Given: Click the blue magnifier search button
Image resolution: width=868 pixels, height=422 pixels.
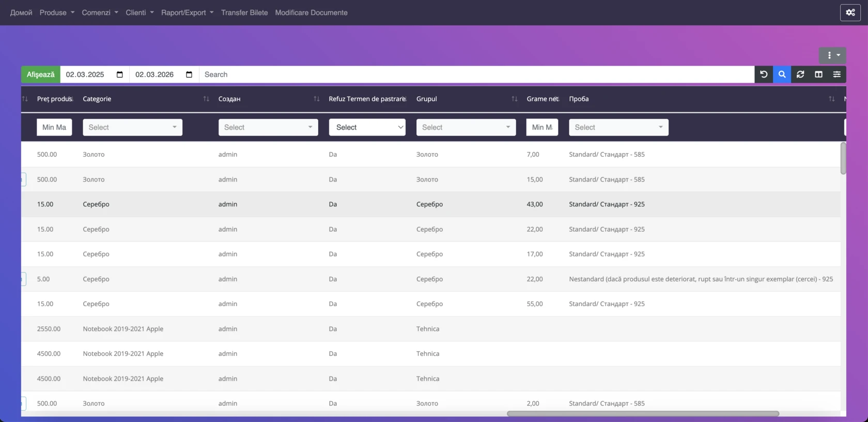Looking at the screenshot, I should (782, 74).
